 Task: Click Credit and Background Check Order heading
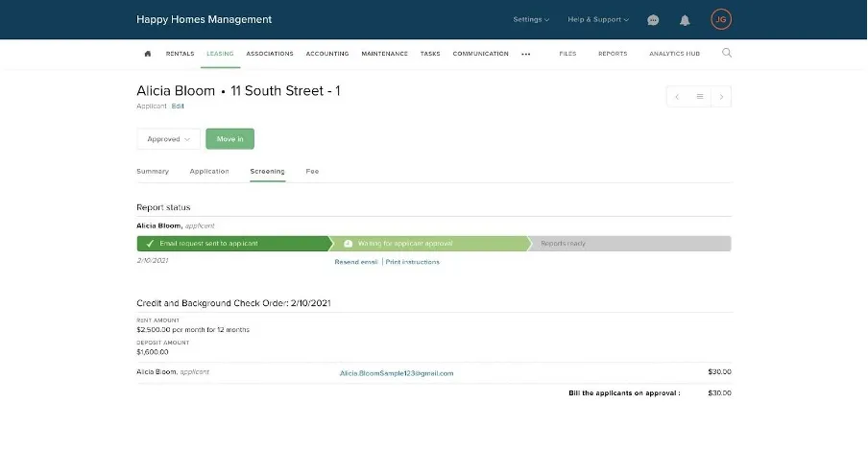tap(233, 303)
